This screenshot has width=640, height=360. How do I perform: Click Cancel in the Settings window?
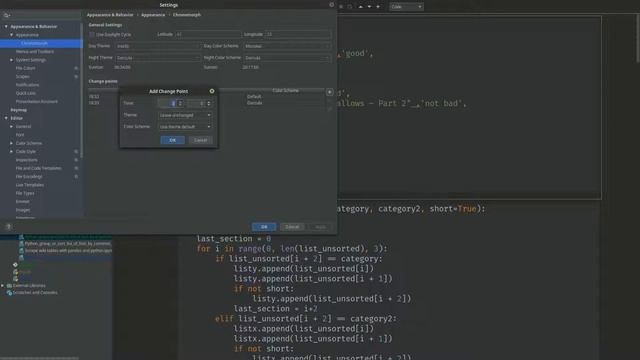(292, 227)
